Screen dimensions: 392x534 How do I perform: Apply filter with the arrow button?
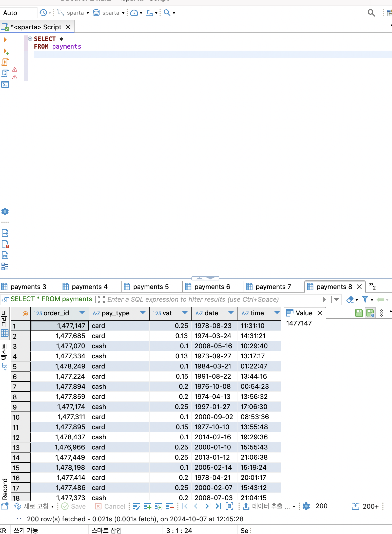(x=324, y=300)
